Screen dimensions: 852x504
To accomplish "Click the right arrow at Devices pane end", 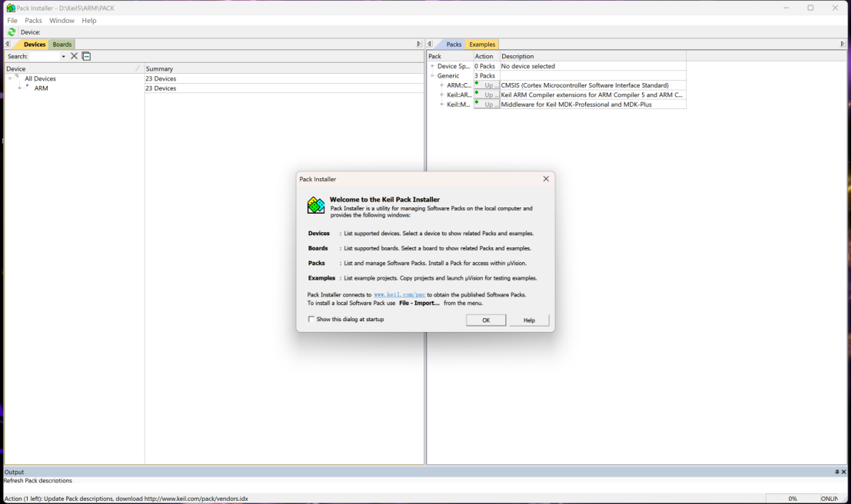I will click(x=419, y=44).
